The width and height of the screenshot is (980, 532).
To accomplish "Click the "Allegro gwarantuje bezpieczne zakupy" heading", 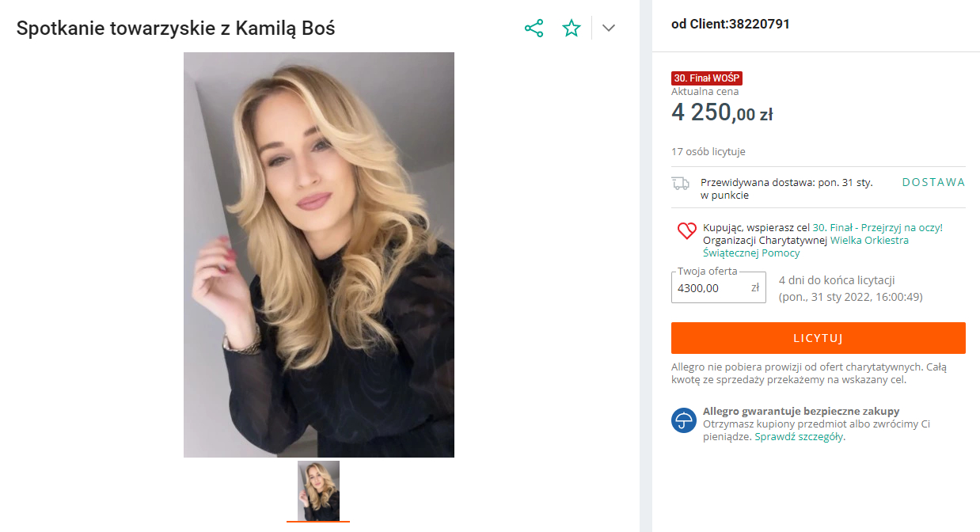I will (x=801, y=411).
